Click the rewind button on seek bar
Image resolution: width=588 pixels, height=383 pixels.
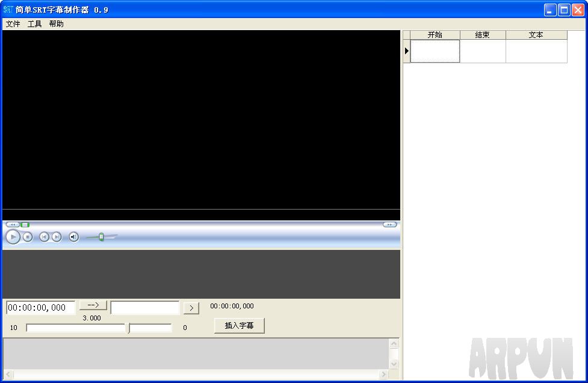click(x=13, y=225)
